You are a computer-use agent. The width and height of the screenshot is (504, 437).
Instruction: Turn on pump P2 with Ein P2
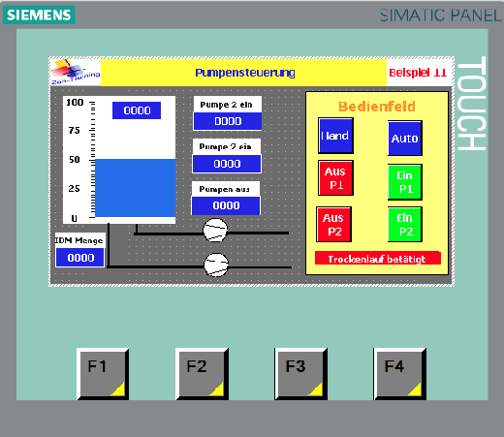(x=405, y=225)
